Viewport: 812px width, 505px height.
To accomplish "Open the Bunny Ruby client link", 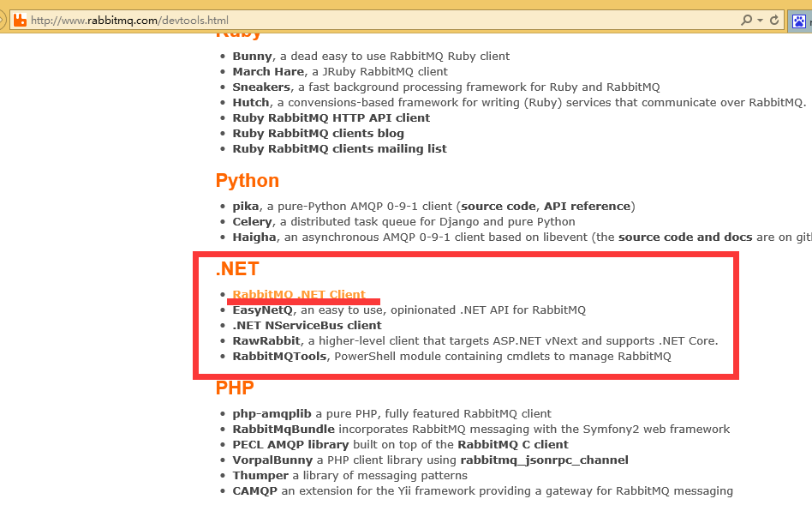I will point(252,56).
